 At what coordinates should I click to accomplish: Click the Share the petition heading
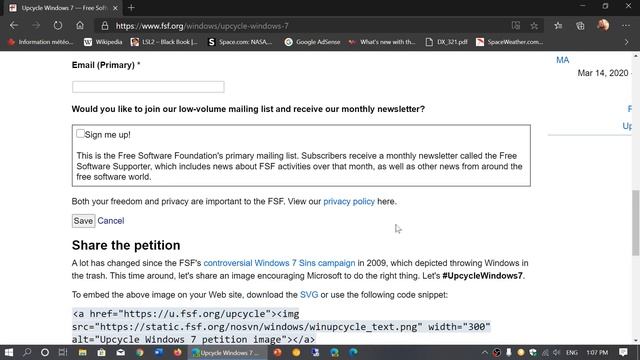126,245
